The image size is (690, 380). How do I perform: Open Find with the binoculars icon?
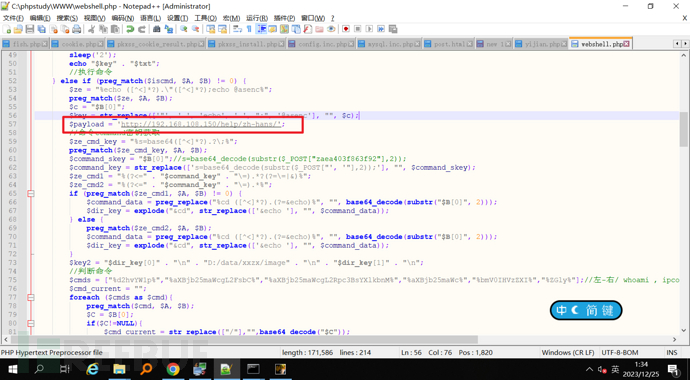click(x=157, y=29)
